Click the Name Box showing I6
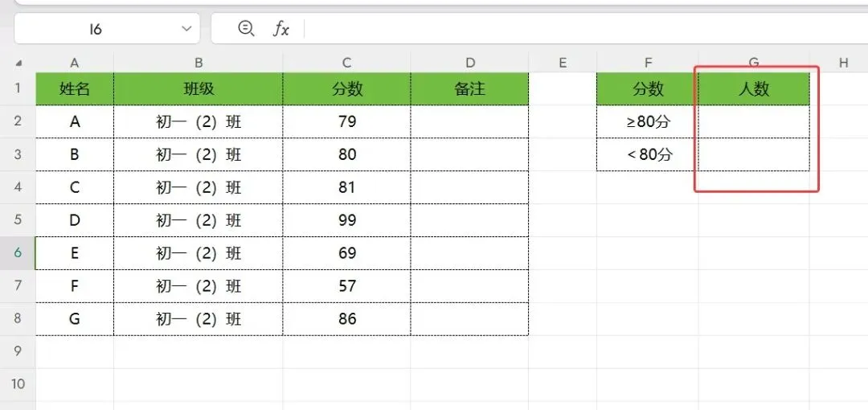 (x=107, y=29)
